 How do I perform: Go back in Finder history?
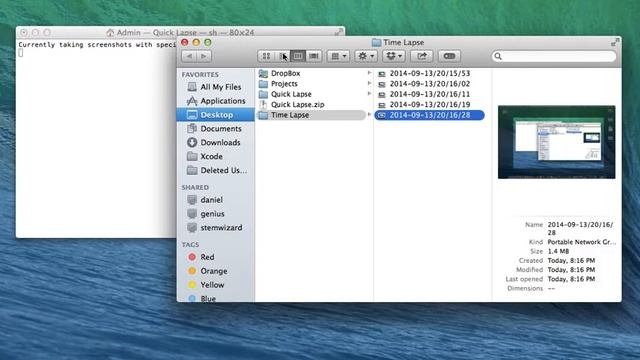point(189,56)
